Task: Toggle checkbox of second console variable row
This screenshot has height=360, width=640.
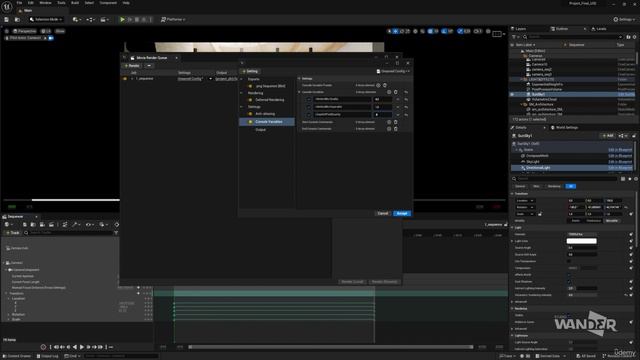Action: [x=309, y=107]
